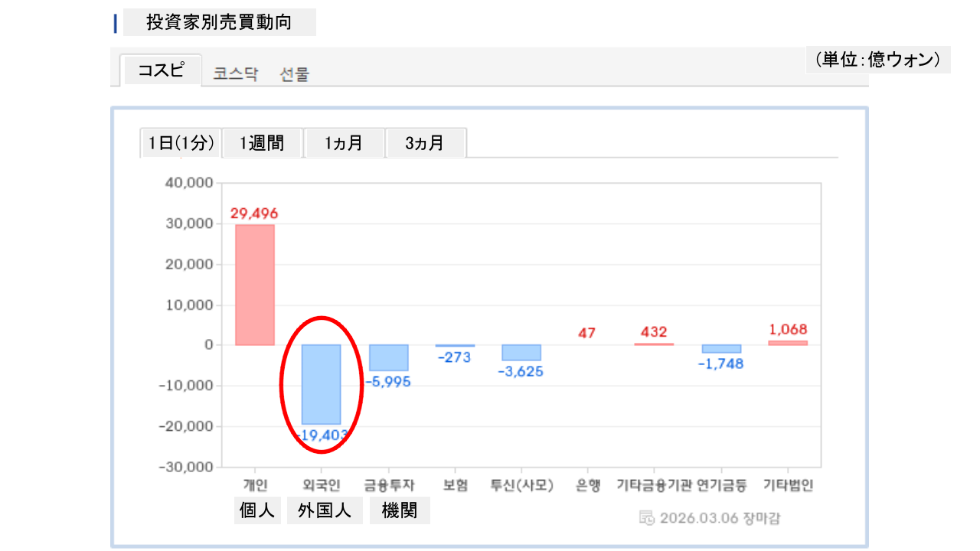This screenshot has height=551, width=980.
Task: Click the 投資家別売買動向 heading
Action: (219, 22)
